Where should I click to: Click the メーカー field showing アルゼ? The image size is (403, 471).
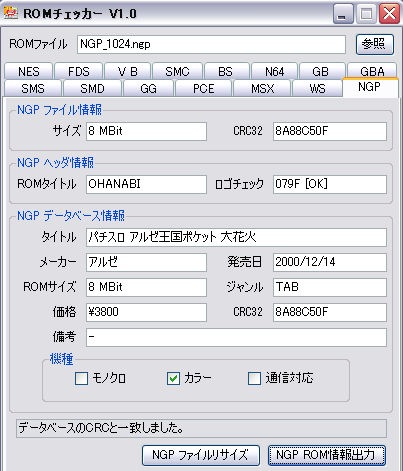[x=146, y=262]
